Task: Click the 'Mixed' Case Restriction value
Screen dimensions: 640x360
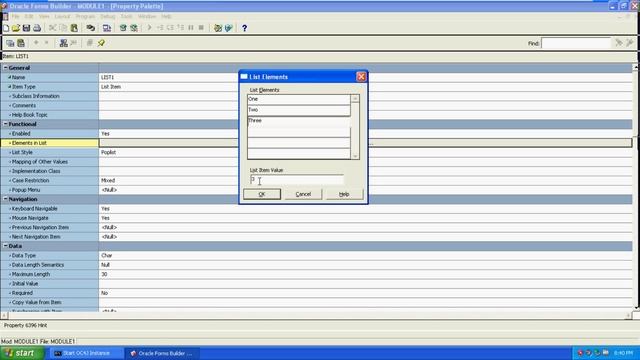Action: click(x=108, y=180)
